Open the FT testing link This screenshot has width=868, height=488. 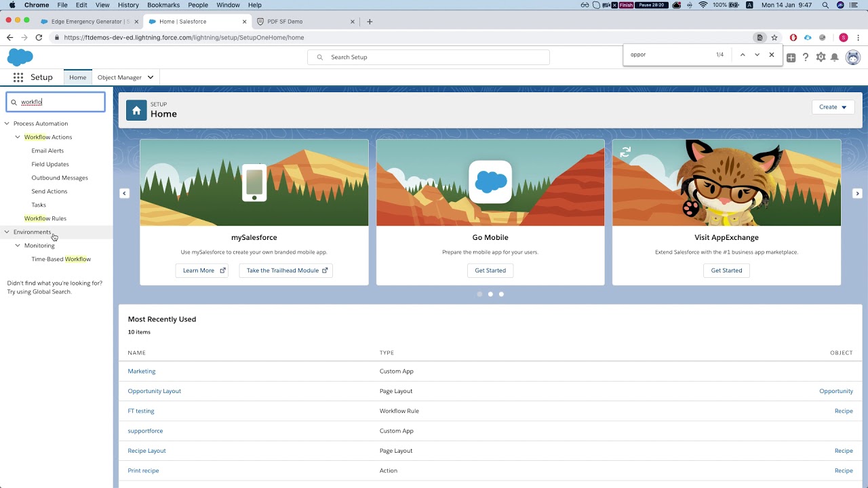[141, 411]
